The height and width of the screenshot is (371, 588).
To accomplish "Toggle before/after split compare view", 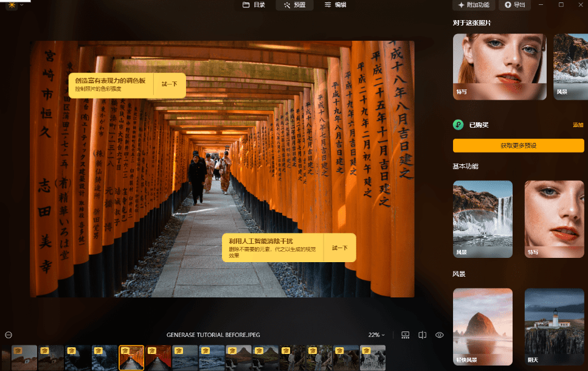I will (423, 335).
